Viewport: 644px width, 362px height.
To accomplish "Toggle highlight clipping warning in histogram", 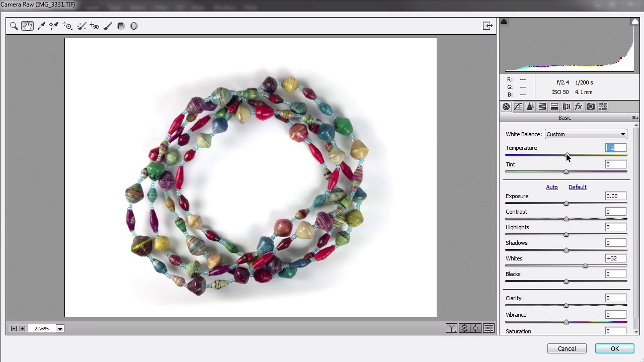I will (635, 22).
